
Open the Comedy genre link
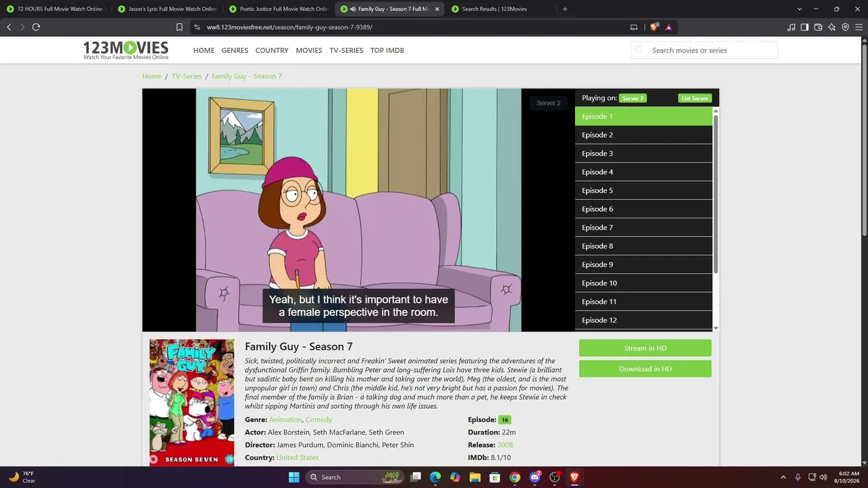319,420
